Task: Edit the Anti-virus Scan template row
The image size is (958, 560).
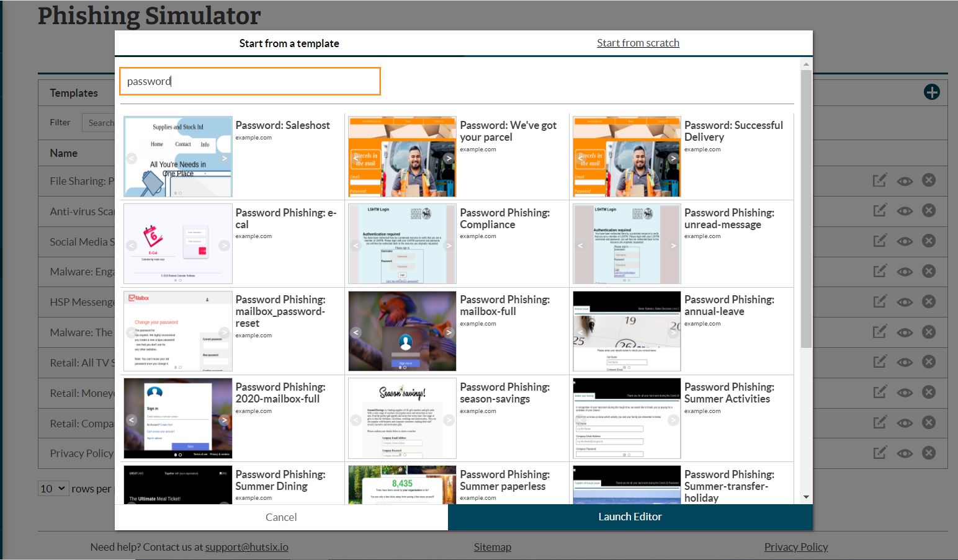Action: (x=880, y=211)
